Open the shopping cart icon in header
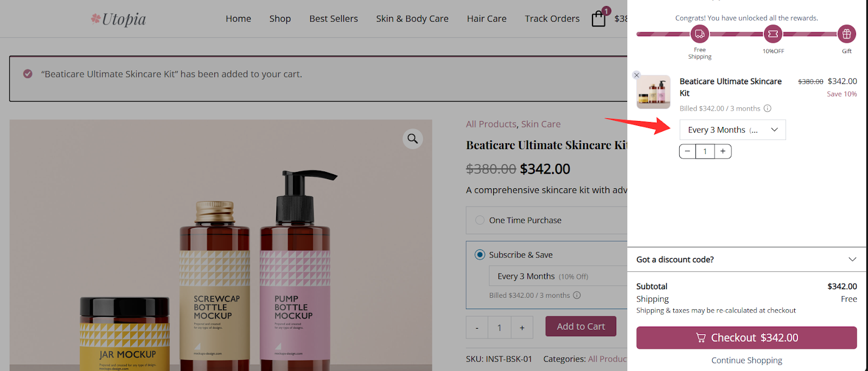This screenshot has width=868, height=371. pyautogui.click(x=598, y=18)
